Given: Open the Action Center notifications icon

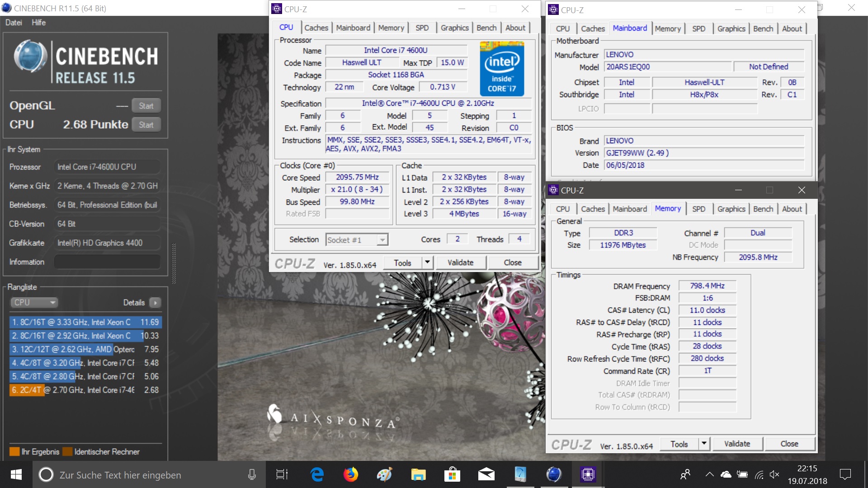Looking at the screenshot, I should tap(845, 474).
